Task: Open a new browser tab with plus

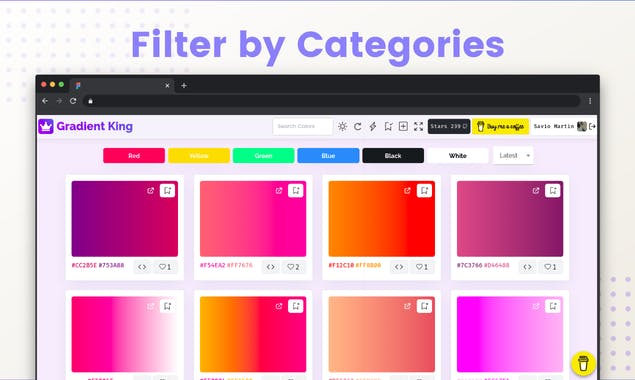Action: tap(184, 85)
